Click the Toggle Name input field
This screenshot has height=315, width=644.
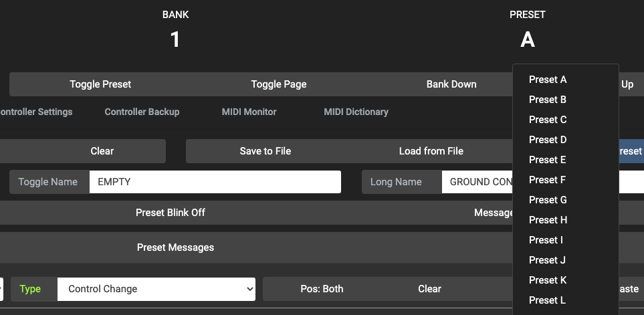pyautogui.click(x=215, y=182)
